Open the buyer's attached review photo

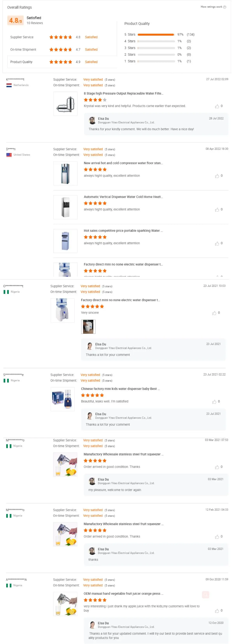pyautogui.click(x=88, y=327)
